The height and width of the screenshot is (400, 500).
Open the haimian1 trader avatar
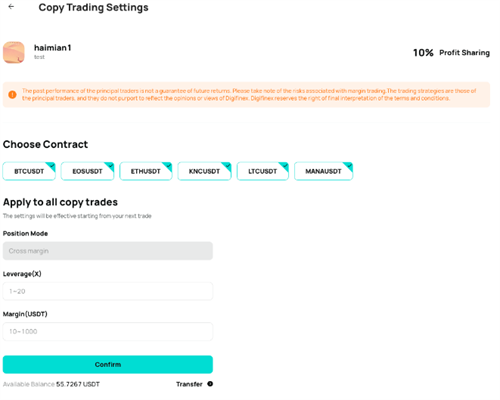(14, 52)
